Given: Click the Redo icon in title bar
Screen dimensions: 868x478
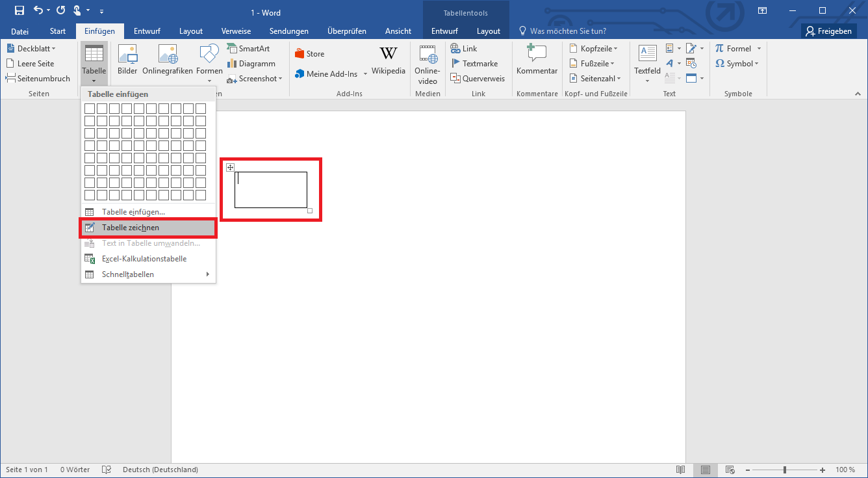Looking at the screenshot, I should tap(61, 10).
